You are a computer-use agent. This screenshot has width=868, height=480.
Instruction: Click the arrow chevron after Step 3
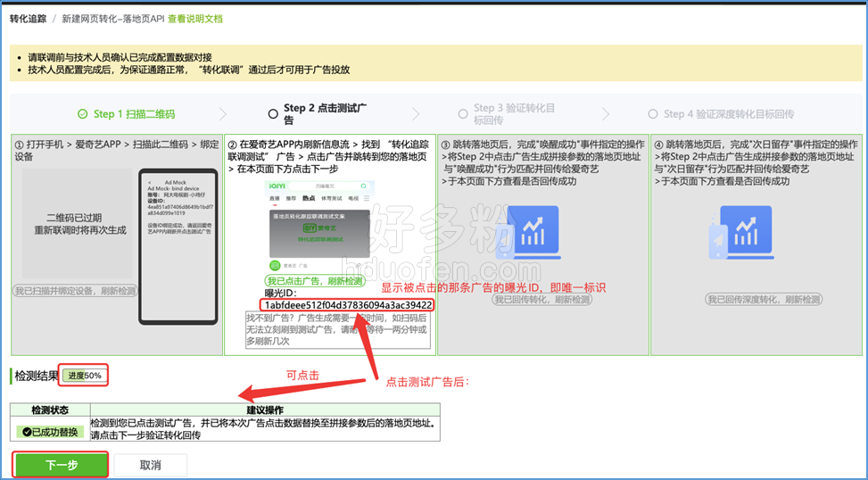coord(606,114)
